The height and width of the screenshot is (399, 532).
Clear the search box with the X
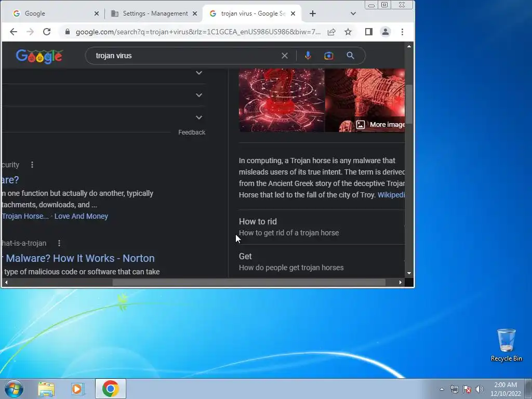pyautogui.click(x=285, y=56)
